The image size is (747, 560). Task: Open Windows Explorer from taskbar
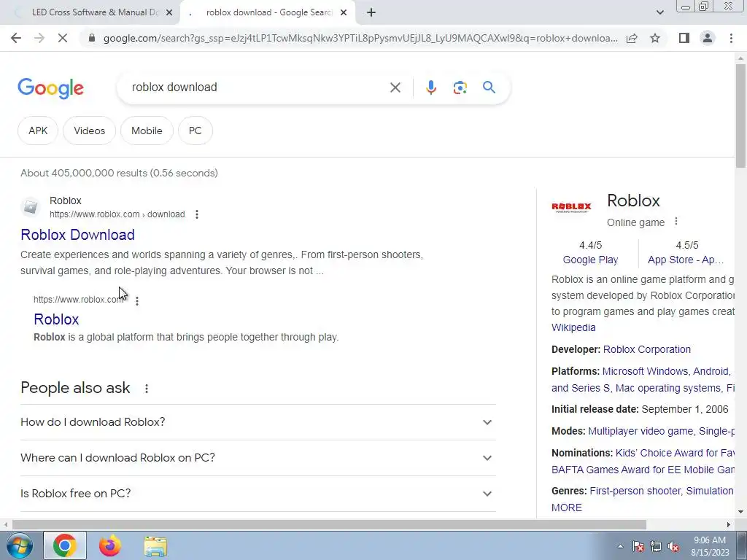point(155,546)
